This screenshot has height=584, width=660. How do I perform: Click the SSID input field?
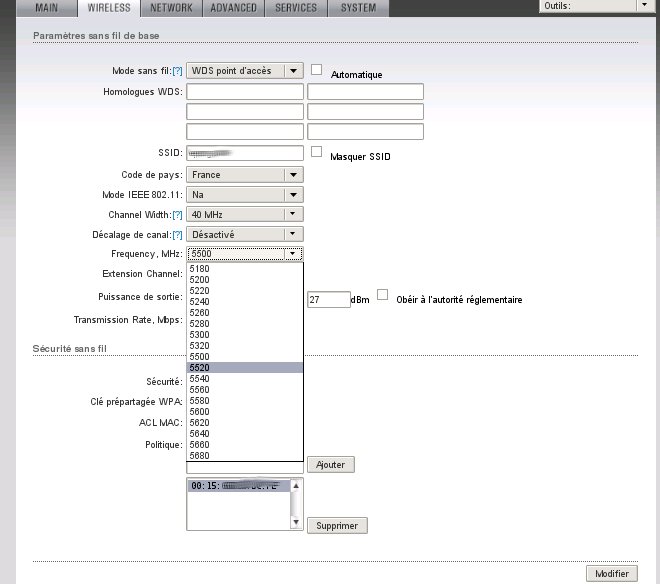click(245, 153)
